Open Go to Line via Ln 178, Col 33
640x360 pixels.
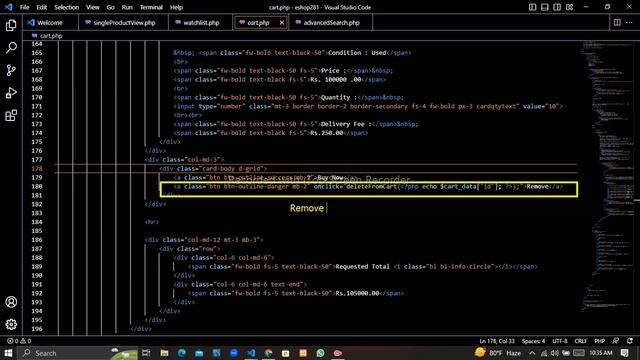point(497,341)
